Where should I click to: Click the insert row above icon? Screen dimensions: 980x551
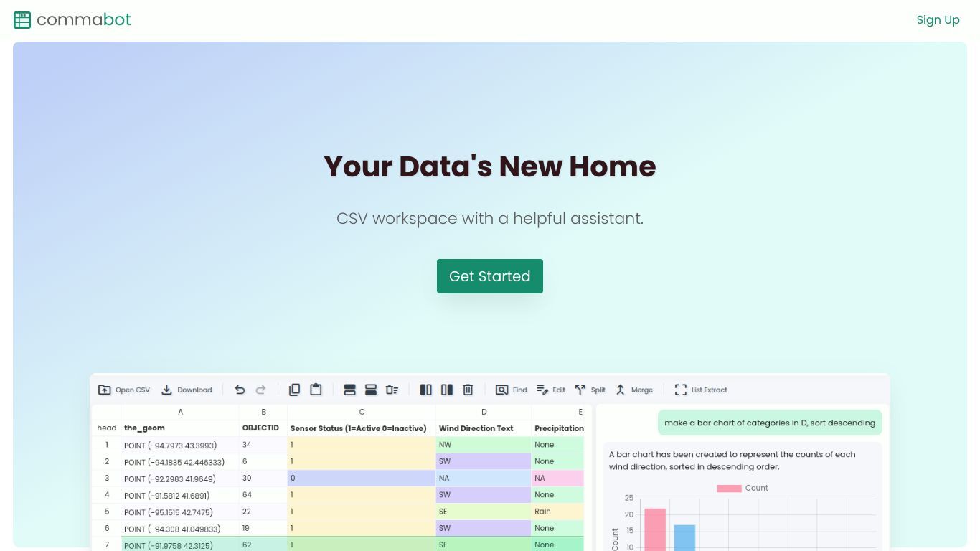(349, 390)
